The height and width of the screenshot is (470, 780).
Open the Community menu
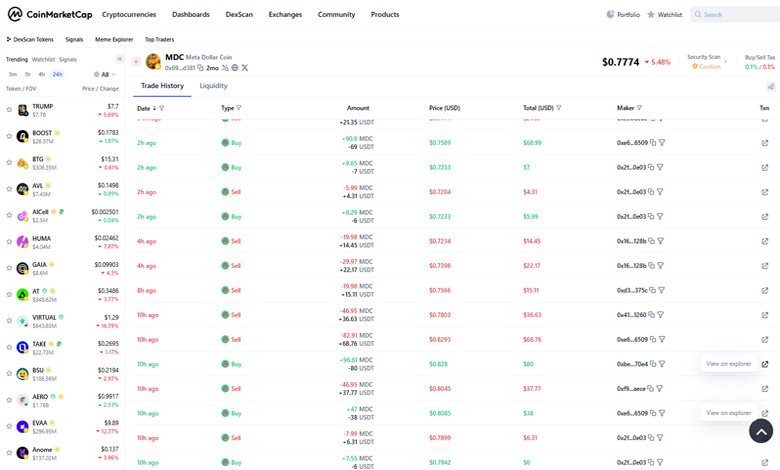336,14
